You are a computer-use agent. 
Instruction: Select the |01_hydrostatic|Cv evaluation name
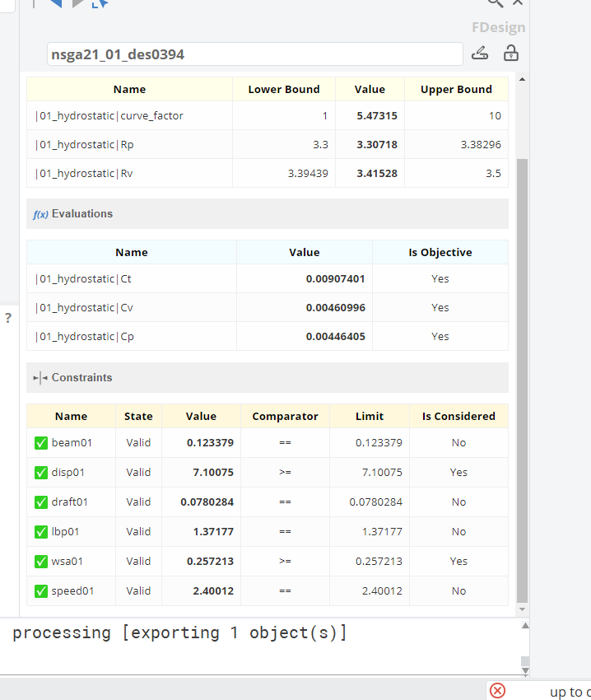(83, 308)
